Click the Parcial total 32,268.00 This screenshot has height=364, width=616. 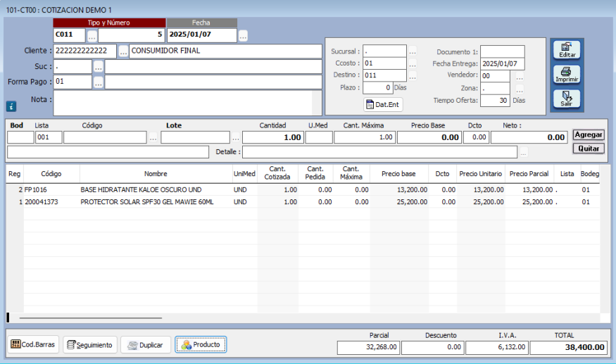[368, 348]
